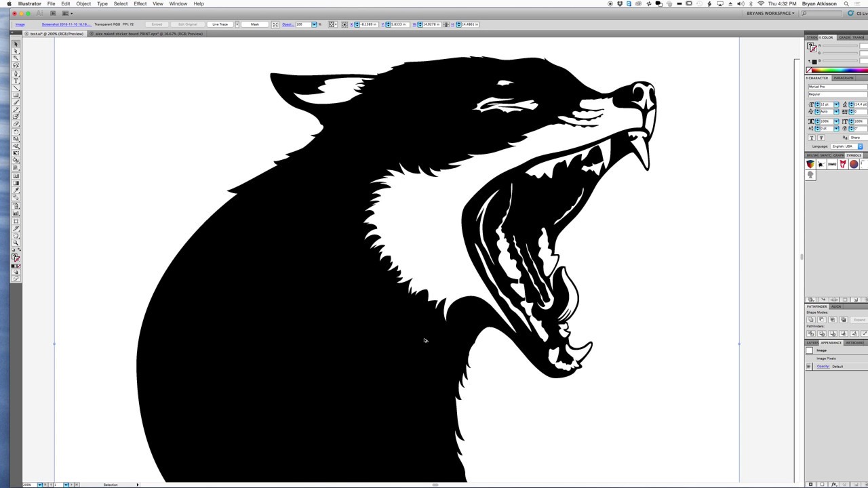Viewport: 868px width, 488px height.
Task: Open the Object menu
Action: coord(83,3)
